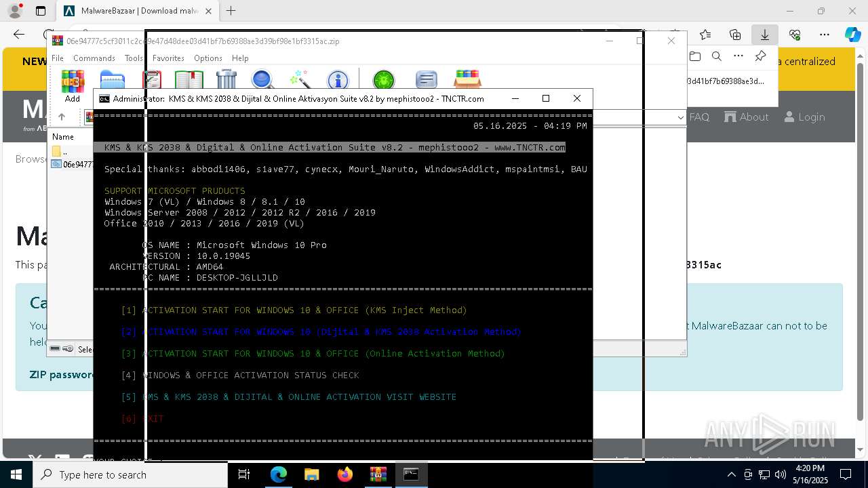
Task: Click the WinRAR Find magnifier icon
Action: pos(263,80)
